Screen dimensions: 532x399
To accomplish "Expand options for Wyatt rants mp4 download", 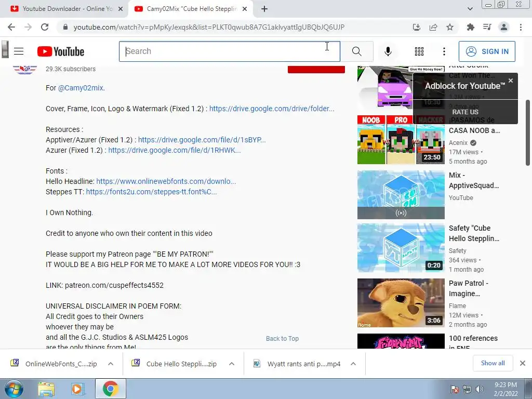I will [x=353, y=364].
